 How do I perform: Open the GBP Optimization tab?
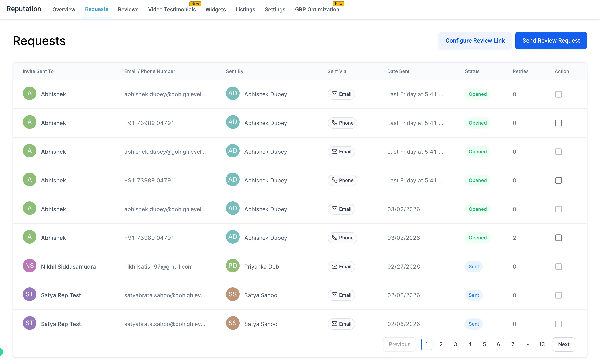[317, 9]
